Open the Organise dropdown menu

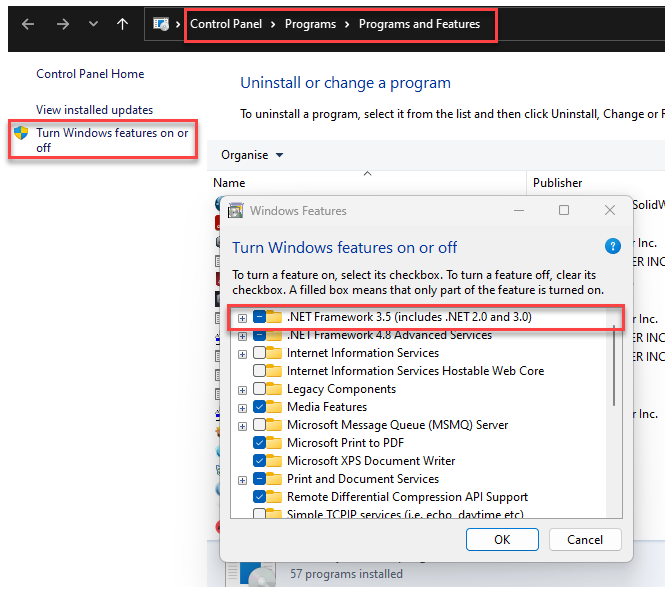click(x=252, y=155)
